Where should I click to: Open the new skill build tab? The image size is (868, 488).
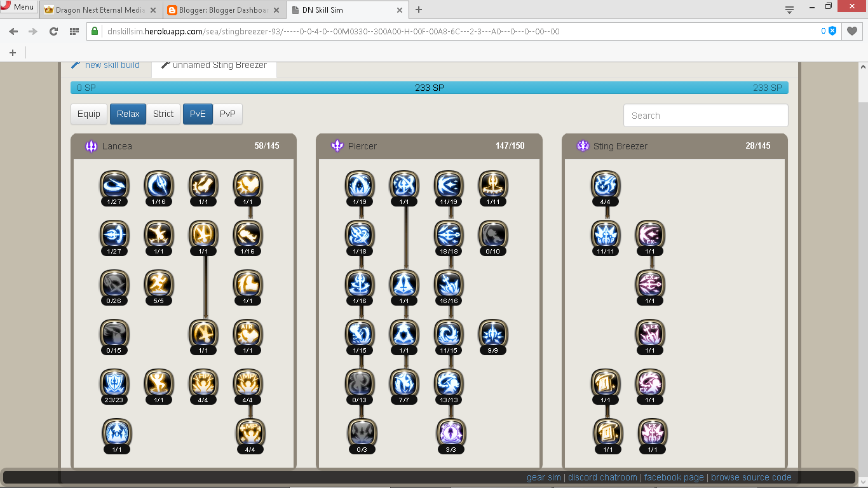pyautogui.click(x=105, y=65)
